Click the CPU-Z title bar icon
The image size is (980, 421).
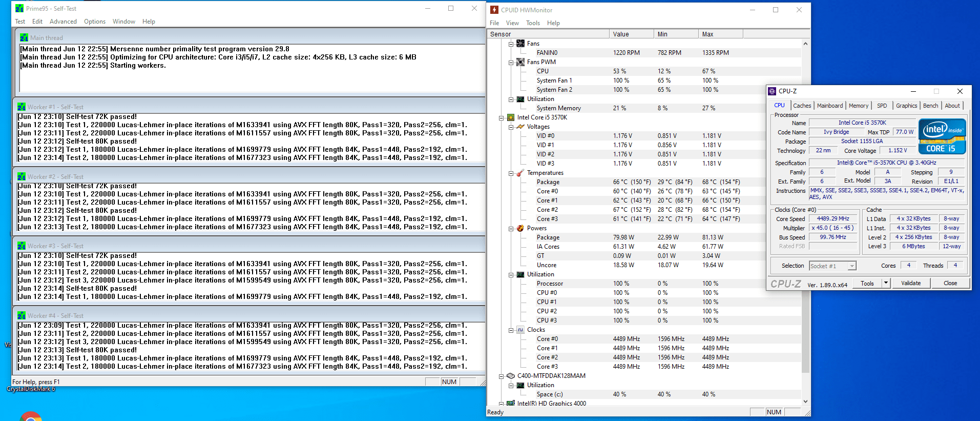coord(772,91)
